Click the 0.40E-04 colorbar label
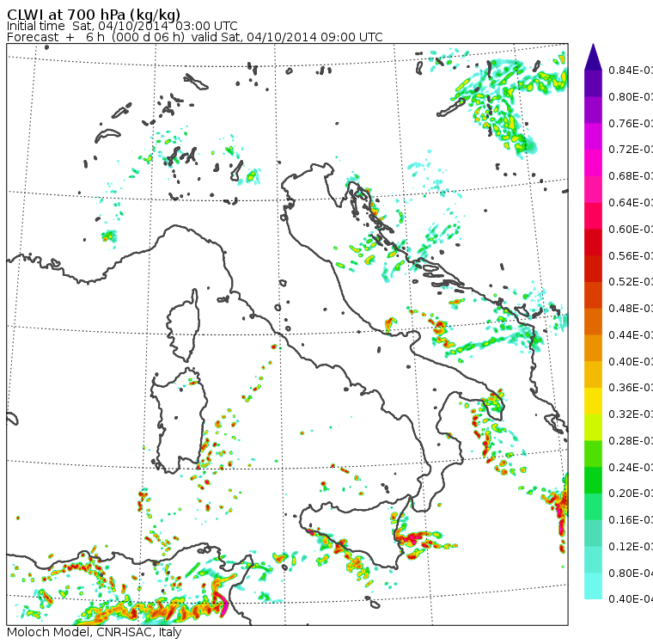Viewport: 653px width, 644px height. 631,599
